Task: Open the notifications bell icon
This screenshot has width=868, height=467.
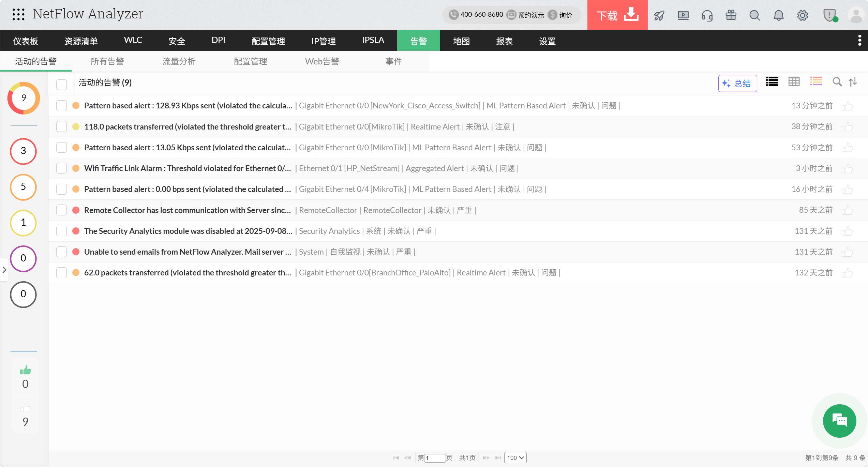Action: click(778, 15)
